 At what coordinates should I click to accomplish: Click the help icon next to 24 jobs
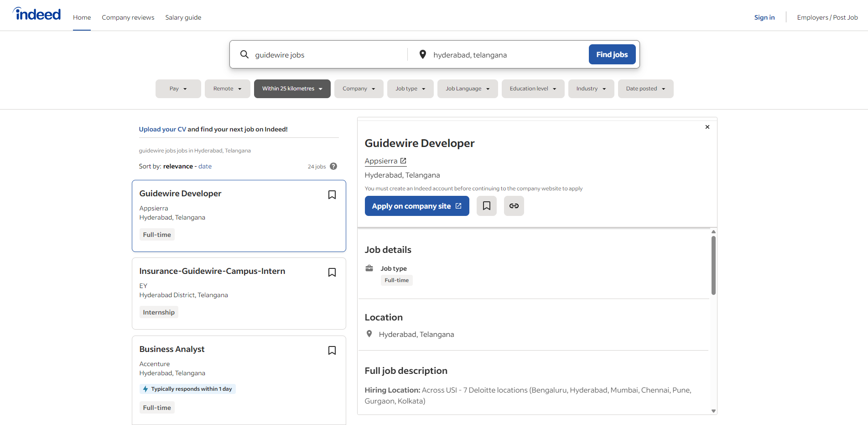pyautogui.click(x=333, y=166)
